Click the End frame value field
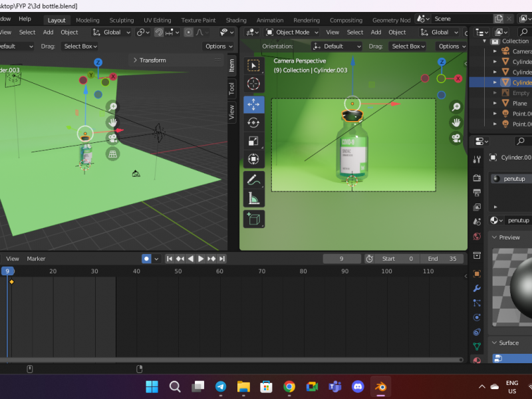 click(442, 259)
